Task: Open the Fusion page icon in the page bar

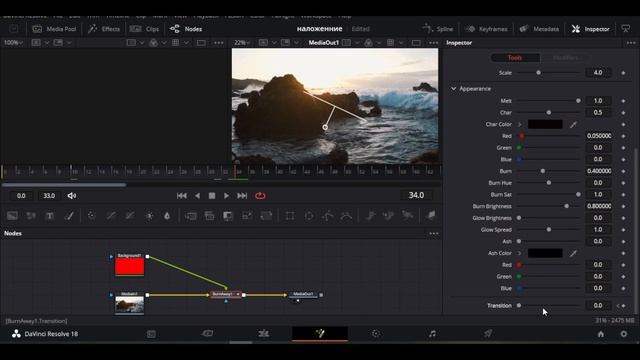Action: point(320,333)
